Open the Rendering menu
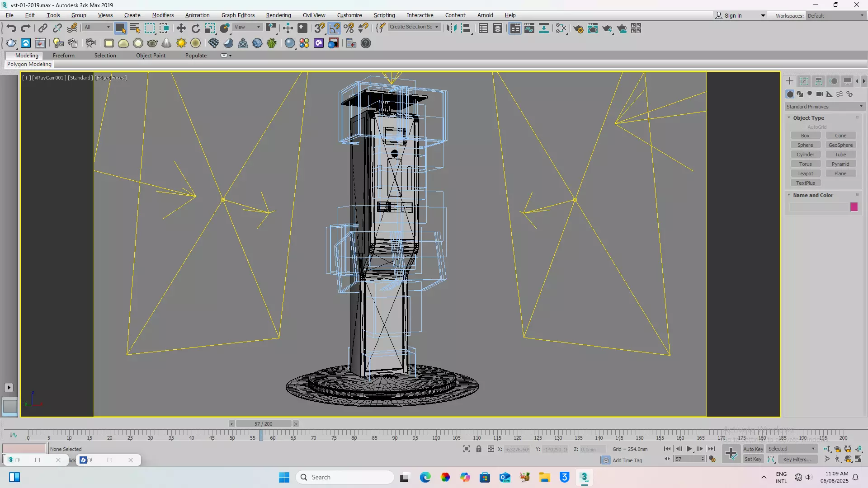The height and width of the screenshot is (488, 868). [278, 15]
